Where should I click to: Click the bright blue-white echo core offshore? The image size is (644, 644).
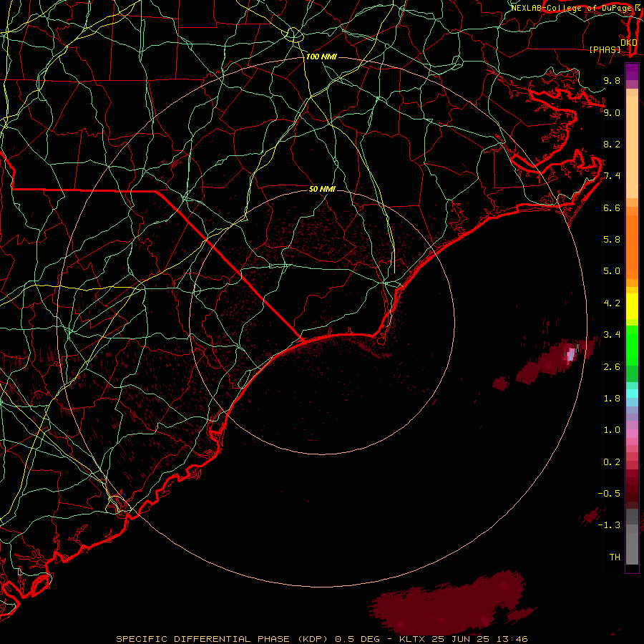570,354
